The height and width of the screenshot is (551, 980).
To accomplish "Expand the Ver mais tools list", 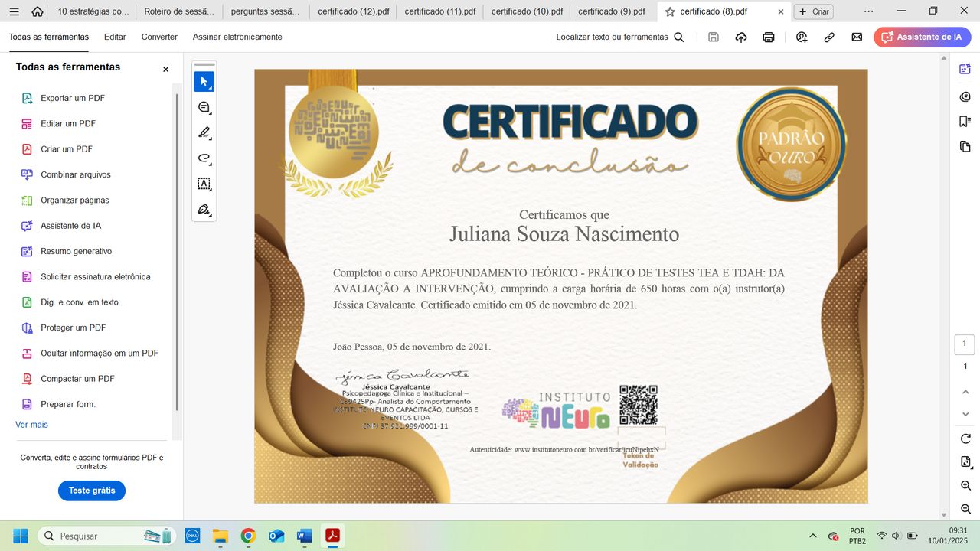I will pyautogui.click(x=31, y=425).
